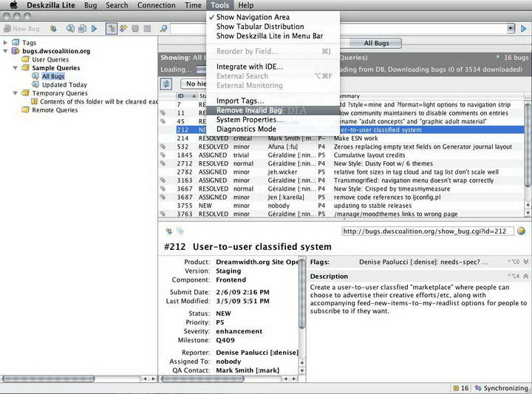532x394 pixels.
Task: Click the globe open-in-browser icon
Action: click(x=521, y=231)
